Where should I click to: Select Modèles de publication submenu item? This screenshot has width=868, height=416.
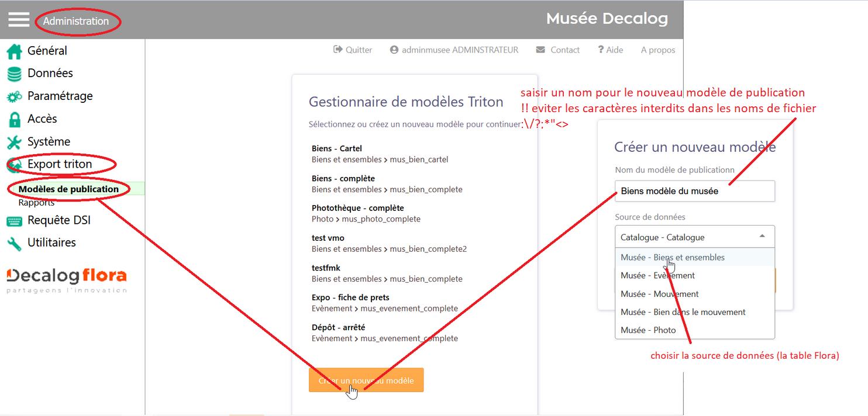pos(68,189)
